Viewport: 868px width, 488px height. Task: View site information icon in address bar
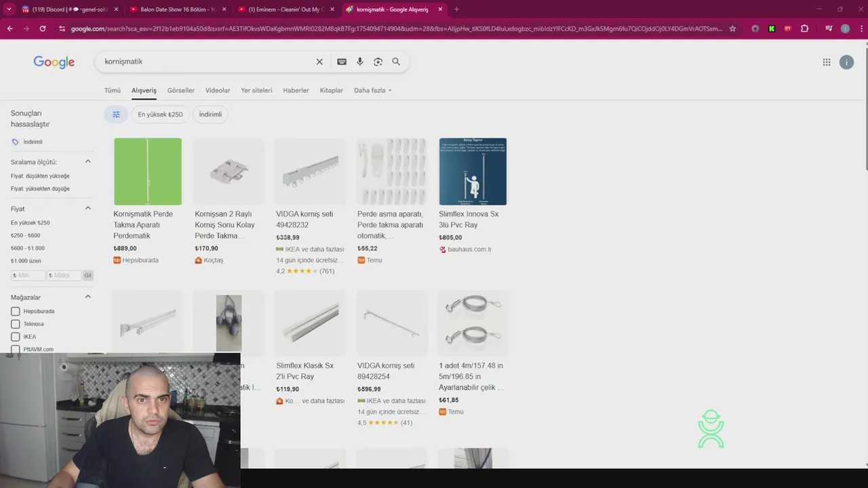coord(62,28)
